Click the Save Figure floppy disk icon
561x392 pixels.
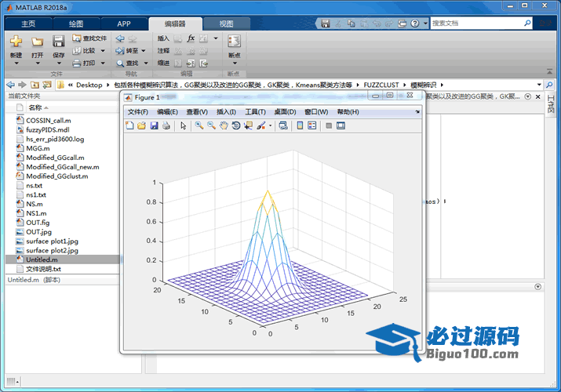point(154,125)
